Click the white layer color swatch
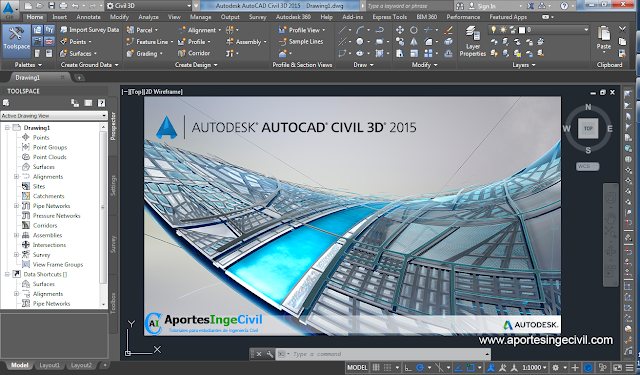Viewport: 640px width, 375px height. click(522, 30)
